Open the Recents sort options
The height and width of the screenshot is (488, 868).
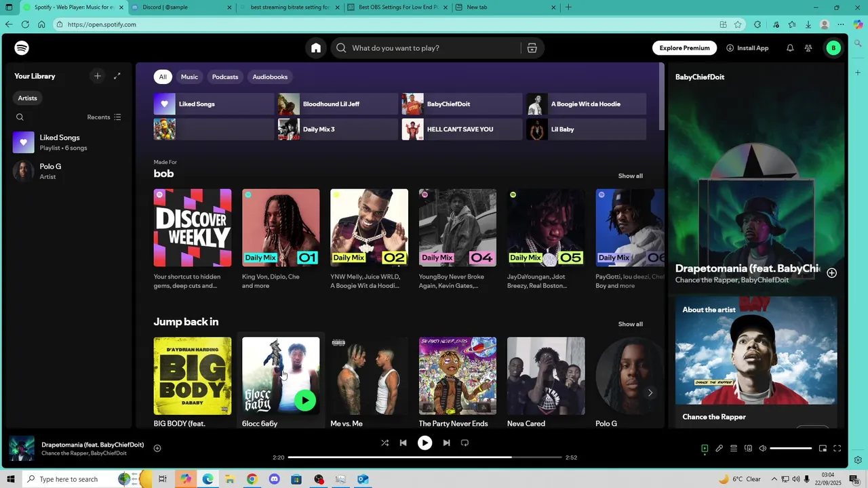tap(104, 117)
